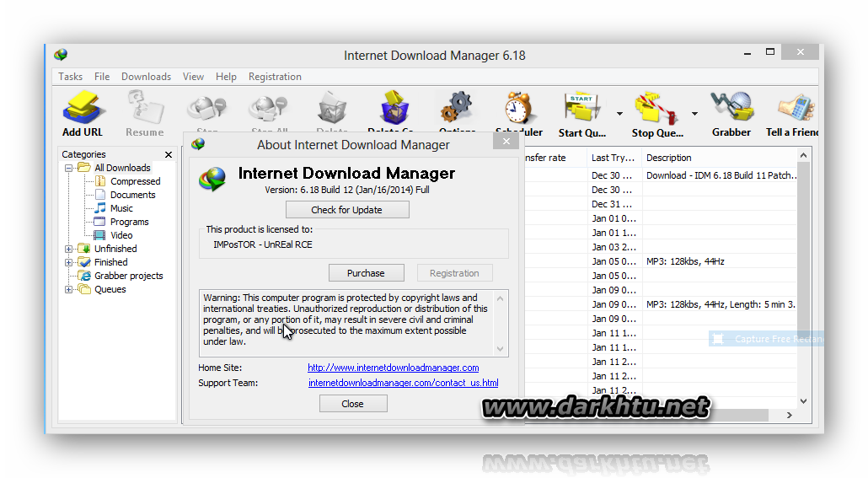Open the Help menu
868x478 pixels.
tap(226, 77)
